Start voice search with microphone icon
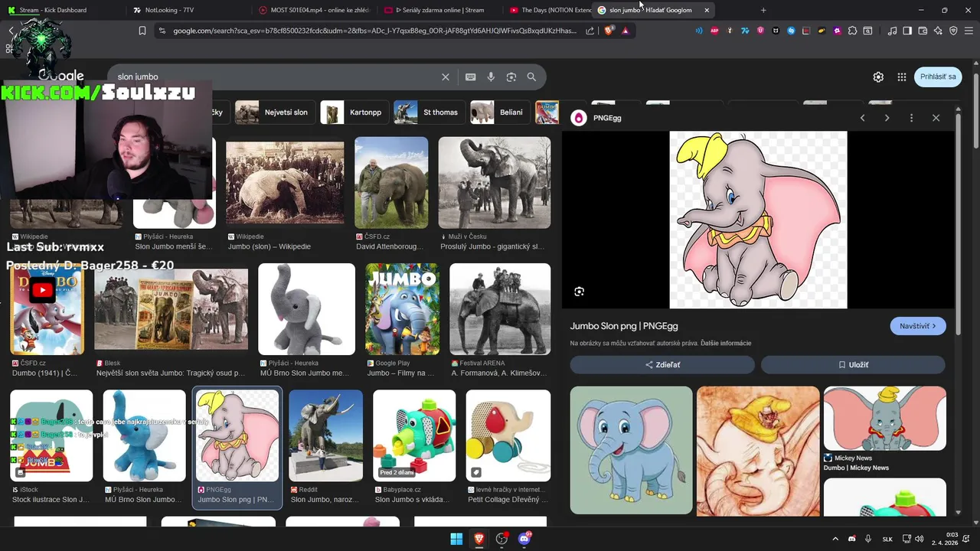This screenshot has width=980, height=551. click(491, 77)
